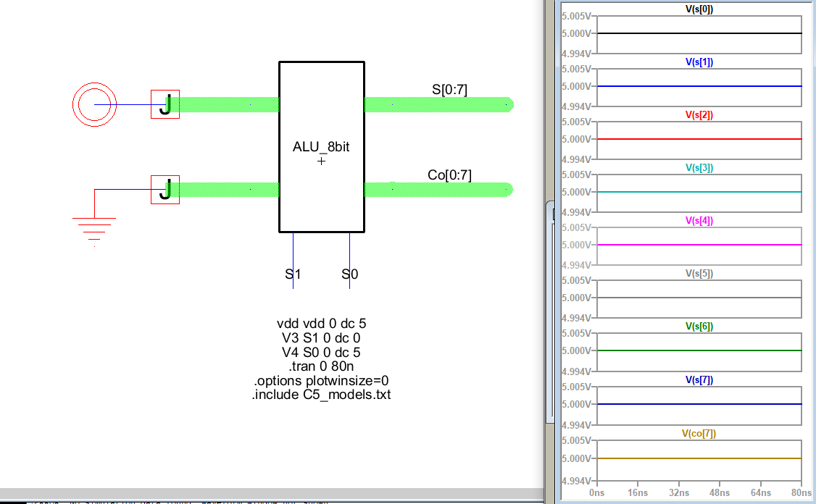This screenshot has height=504, width=816.
Task: Click the cyan V(s[3]) trace label
Action: pos(699,168)
